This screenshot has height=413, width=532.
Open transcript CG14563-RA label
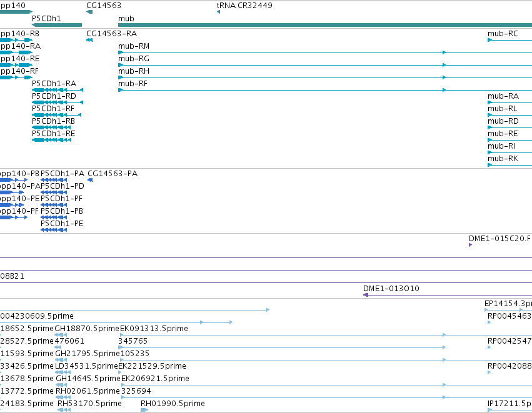[x=112, y=34]
